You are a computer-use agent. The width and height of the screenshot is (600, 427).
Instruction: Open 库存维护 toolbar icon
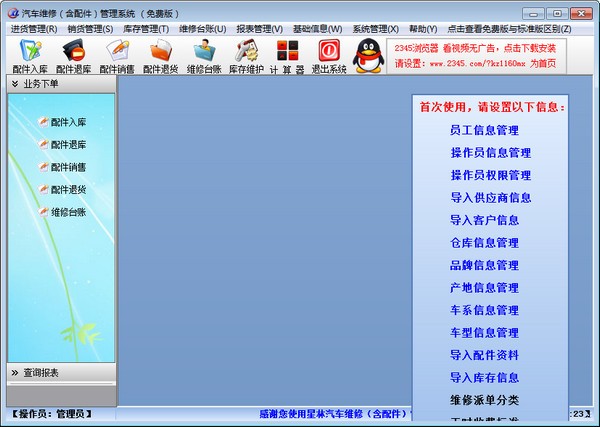click(x=246, y=56)
